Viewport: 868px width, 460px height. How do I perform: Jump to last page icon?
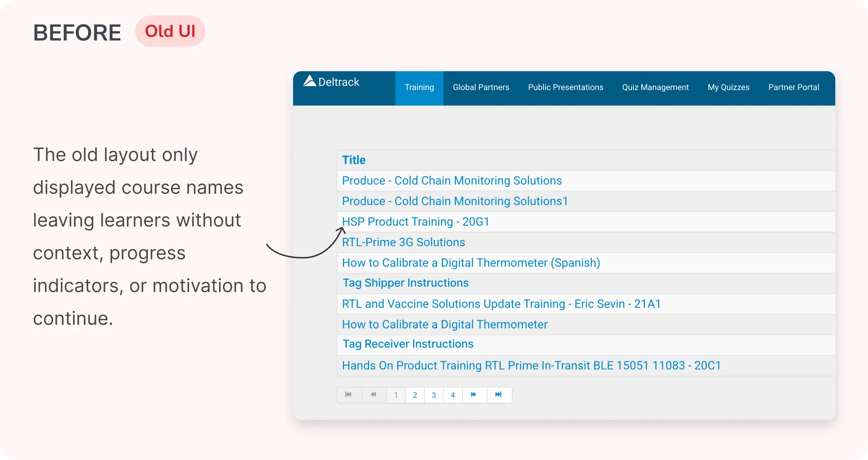[498, 394]
